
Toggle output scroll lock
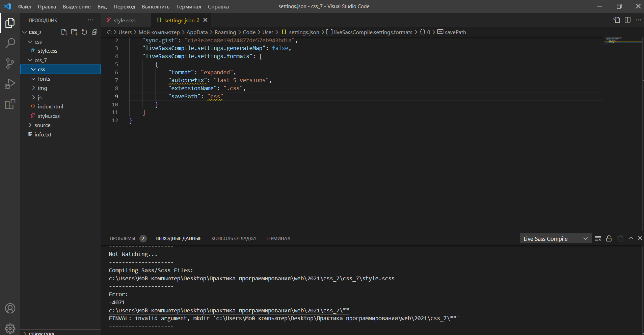609,238
